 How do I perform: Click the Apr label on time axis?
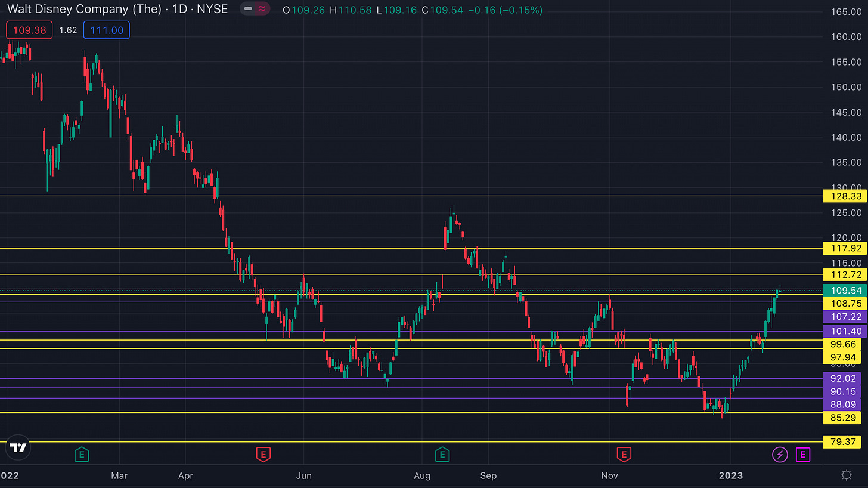185,475
